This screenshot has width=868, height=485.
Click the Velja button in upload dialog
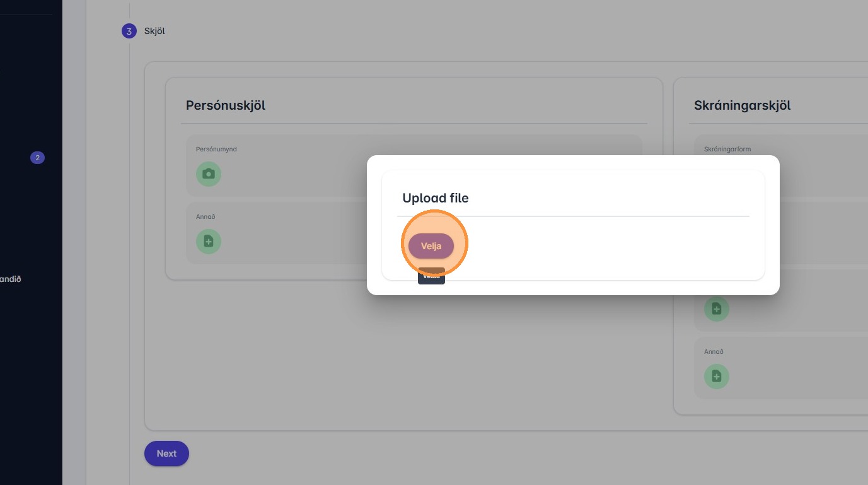click(431, 246)
